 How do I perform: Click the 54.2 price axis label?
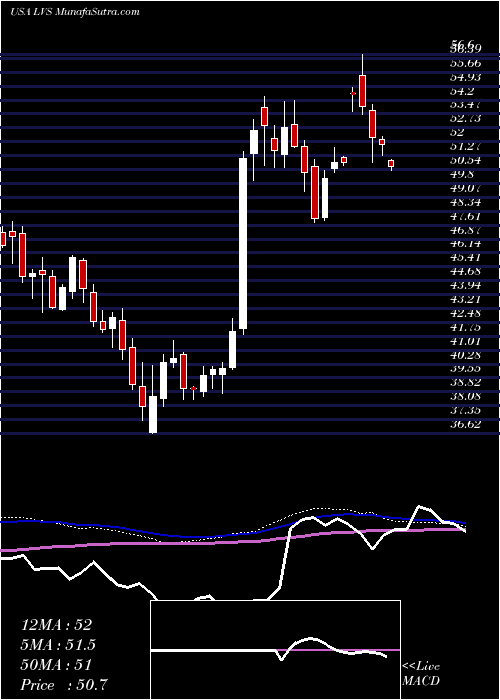463,91
